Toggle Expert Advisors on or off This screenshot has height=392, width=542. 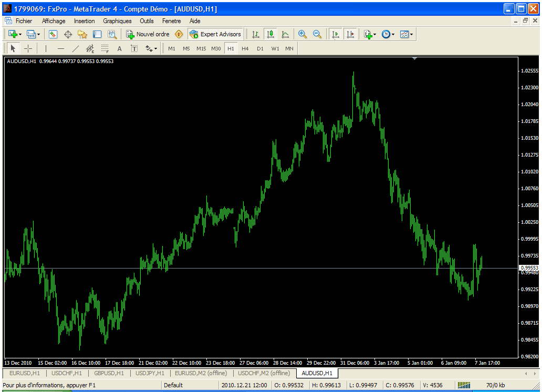point(215,34)
